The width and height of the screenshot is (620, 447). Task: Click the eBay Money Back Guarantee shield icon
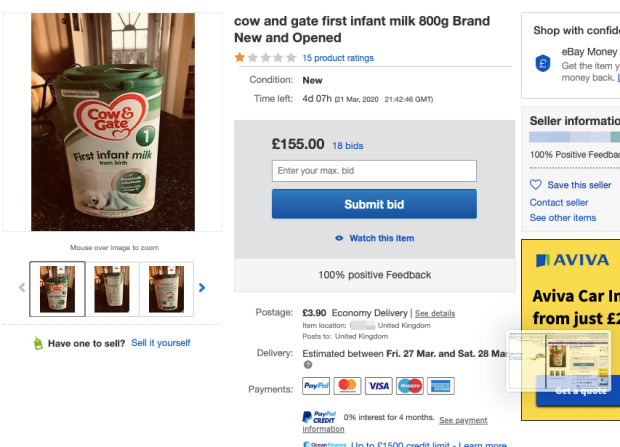click(x=543, y=62)
